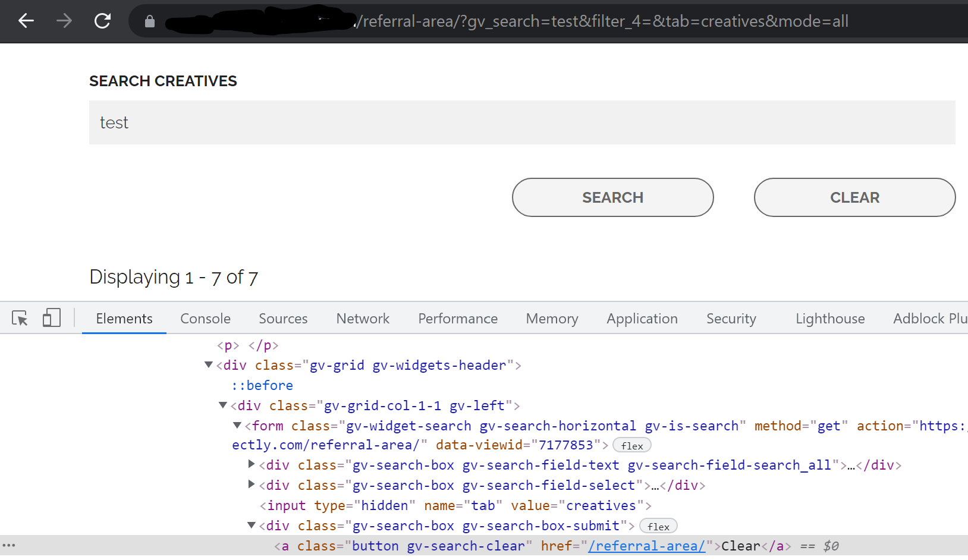Click the CLEAR button
The image size is (968, 560).
(x=854, y=197)
